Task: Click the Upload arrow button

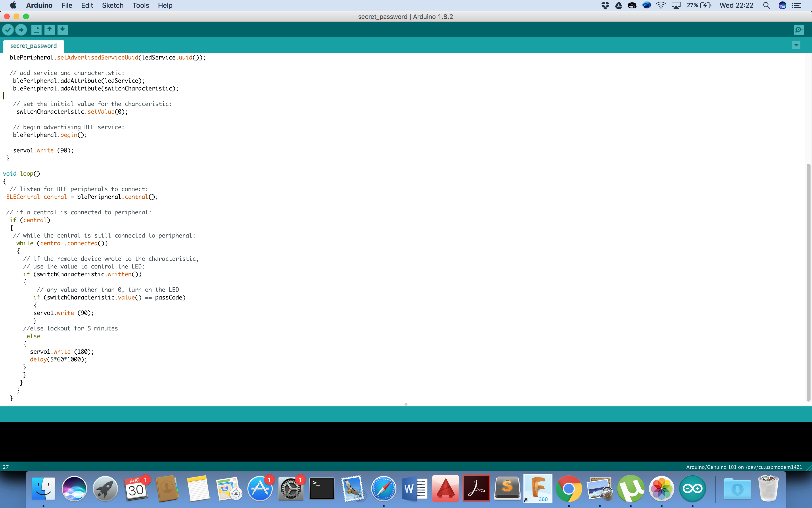Action: coord(21,30)
